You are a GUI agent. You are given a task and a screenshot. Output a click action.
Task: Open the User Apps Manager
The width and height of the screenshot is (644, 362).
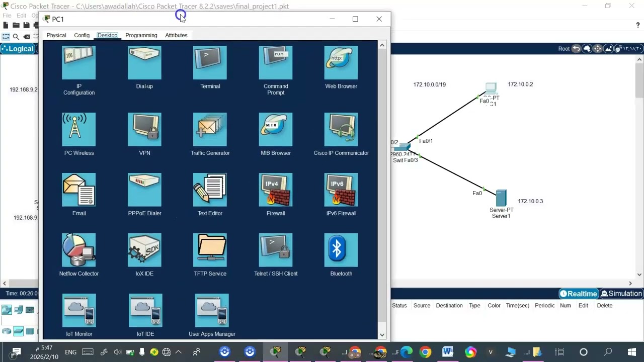click(x=212, y=310)
